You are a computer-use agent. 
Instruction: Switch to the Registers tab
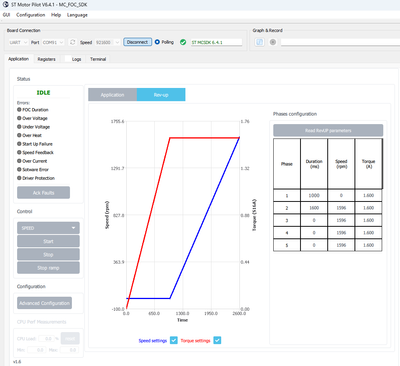46,59
